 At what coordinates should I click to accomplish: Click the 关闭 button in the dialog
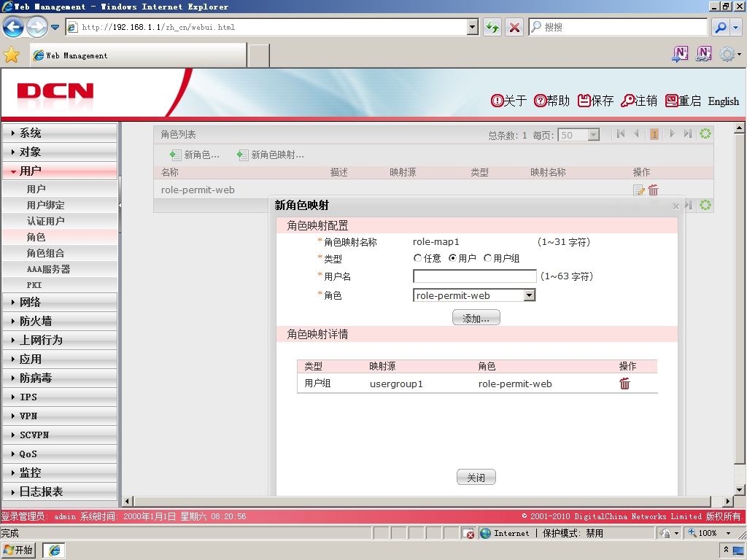click(x=476, y=477)
